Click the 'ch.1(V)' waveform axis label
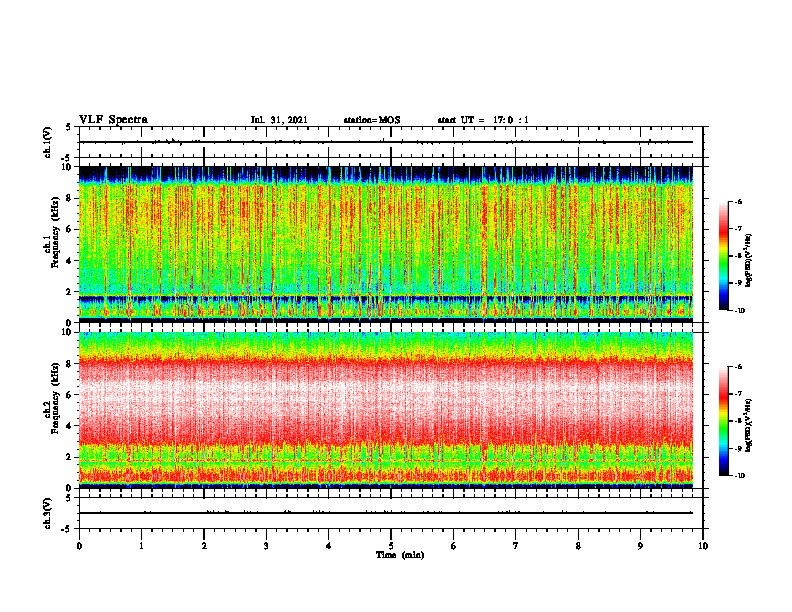The width and height of the screenshot is (792, 612). tap(47, 142)
